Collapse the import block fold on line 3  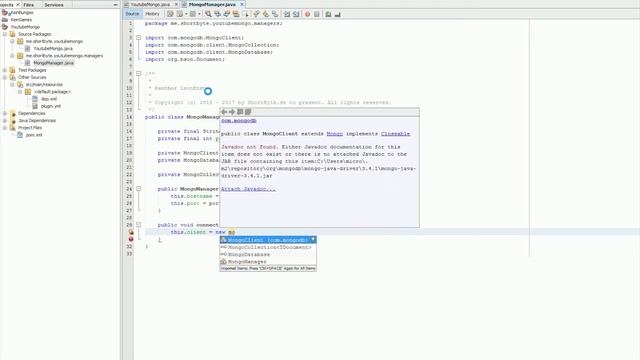(139, 38)
